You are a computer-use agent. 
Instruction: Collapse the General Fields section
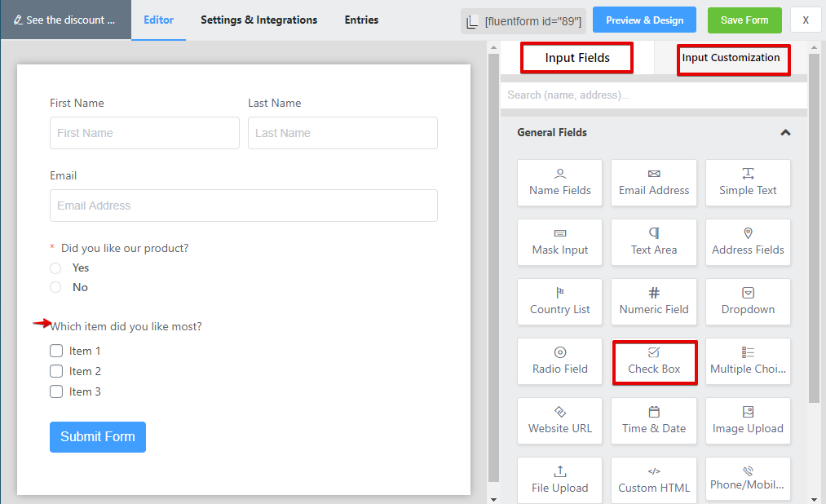tap(785, 133)
